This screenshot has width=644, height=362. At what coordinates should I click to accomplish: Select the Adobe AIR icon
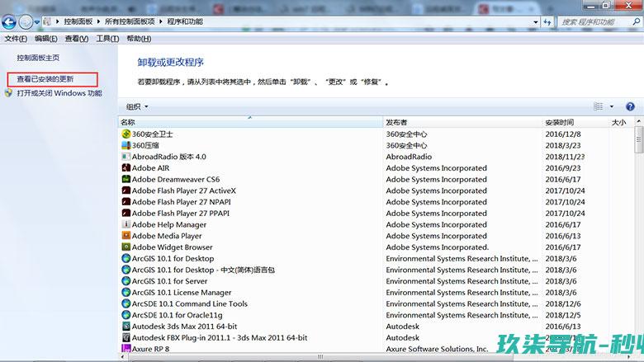point(126,168)
